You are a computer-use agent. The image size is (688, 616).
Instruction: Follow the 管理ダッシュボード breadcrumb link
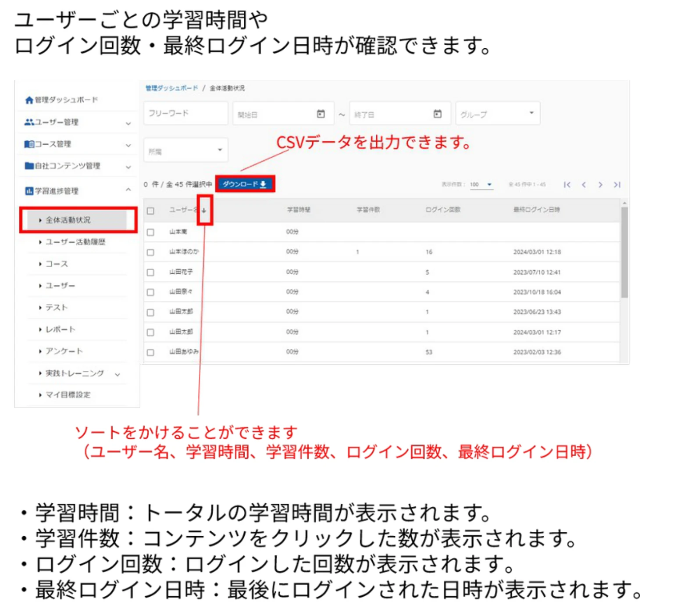[x=172, y=88]
